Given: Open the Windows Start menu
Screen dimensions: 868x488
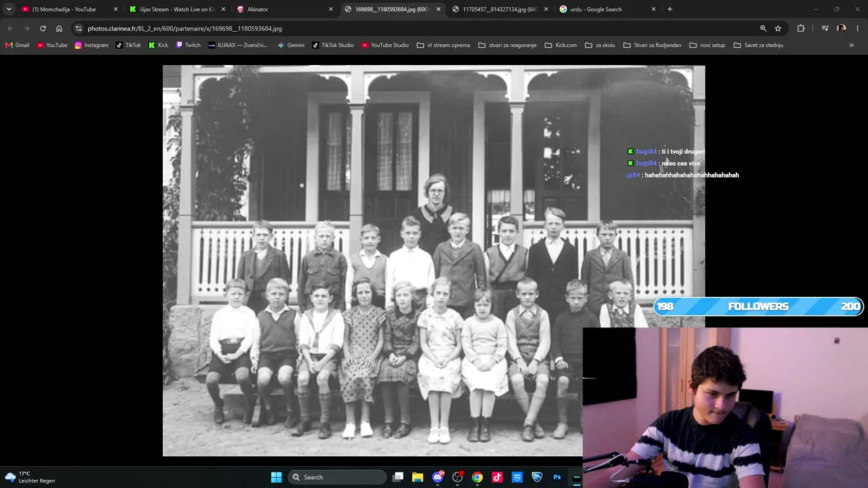Looking at the screenshot, I should [x=276, y=477].
